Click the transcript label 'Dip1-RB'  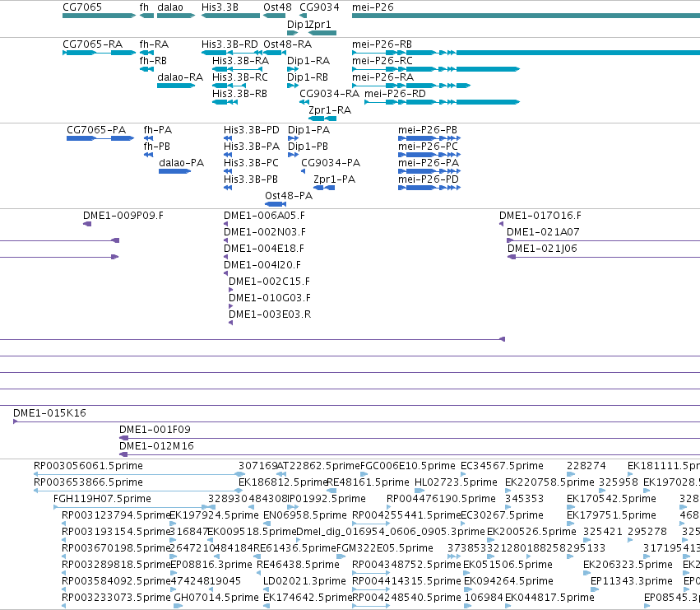(x=308, y=77)
